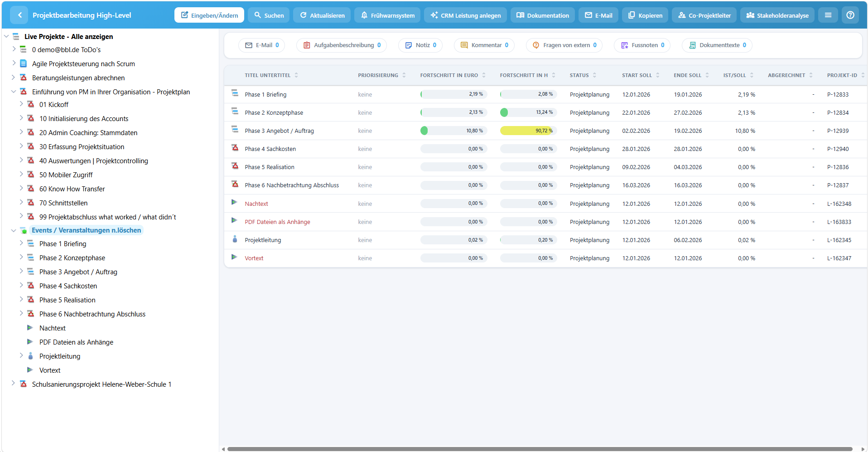Click the 01 Kickoff tree icon
This screenshot has height=452, width=868.
(x=31, y=104)
